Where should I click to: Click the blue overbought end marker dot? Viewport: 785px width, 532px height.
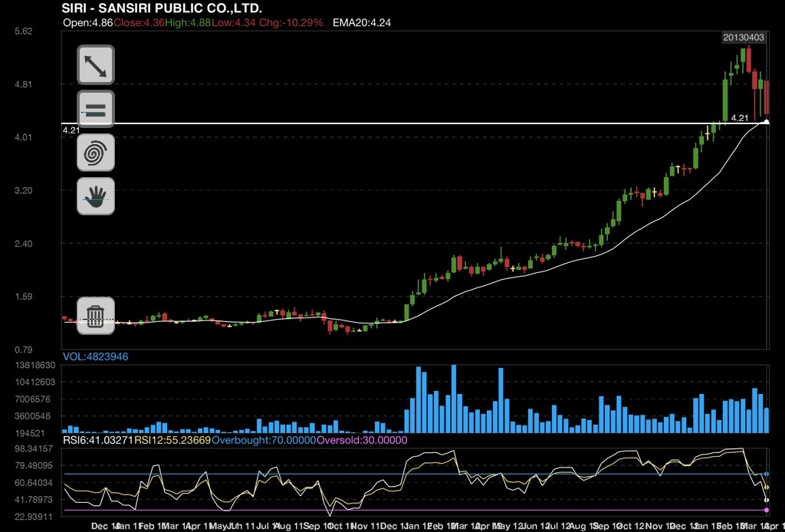click(767, 474)
